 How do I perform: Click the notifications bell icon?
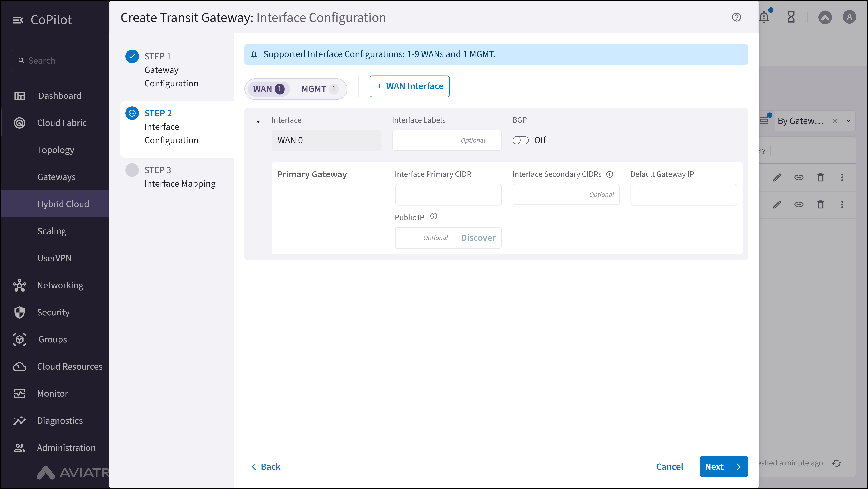tap(764, 17)
